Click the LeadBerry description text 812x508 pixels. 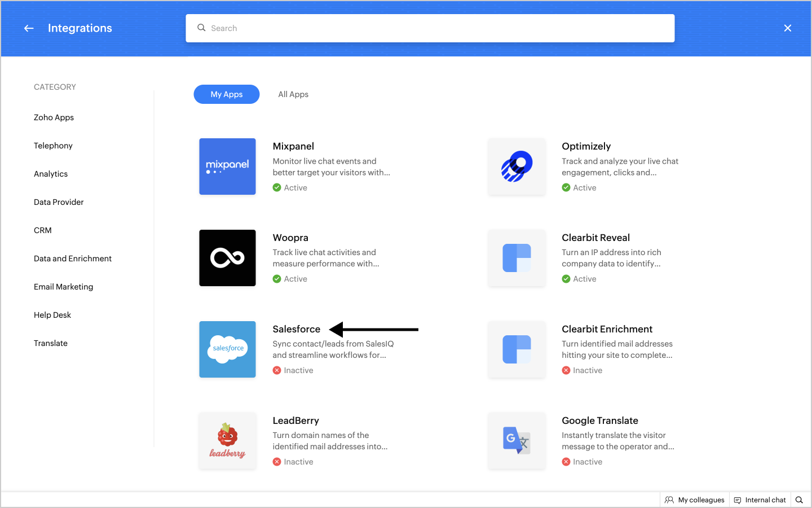pos(330,441)
